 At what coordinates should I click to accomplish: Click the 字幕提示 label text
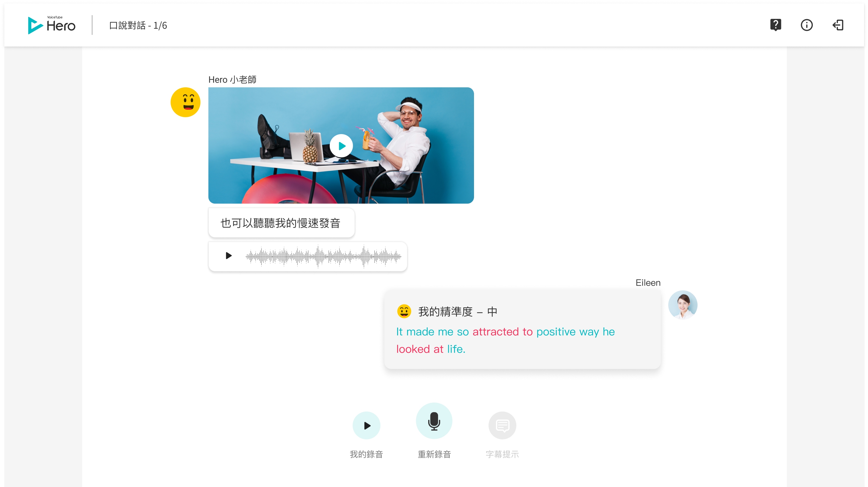coord(502,454)
